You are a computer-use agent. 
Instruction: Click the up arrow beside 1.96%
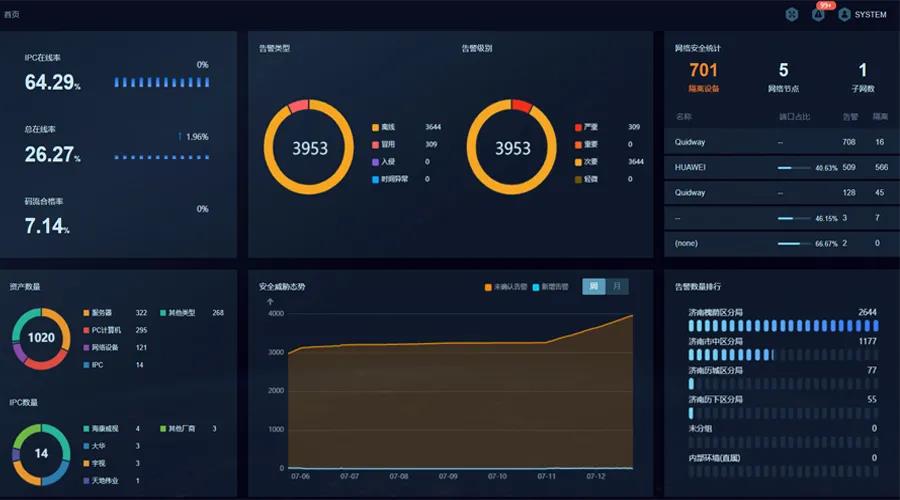tap(180, 136)
